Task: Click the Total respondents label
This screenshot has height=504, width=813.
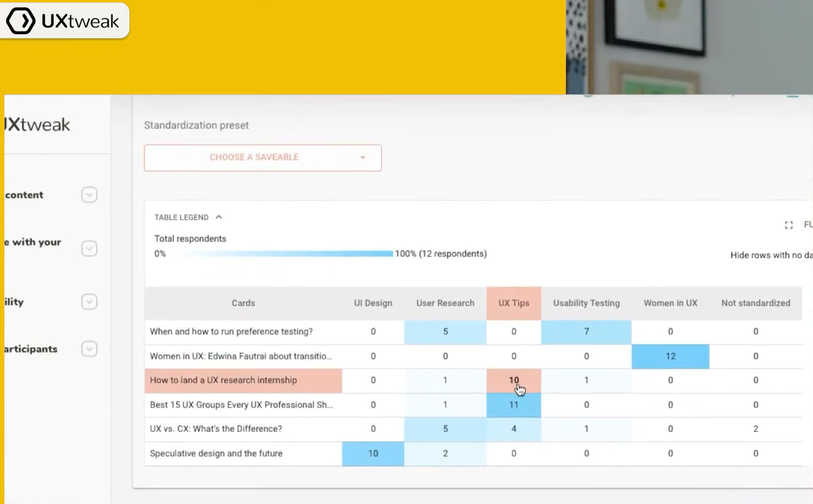Action: [x=190, y=238]
